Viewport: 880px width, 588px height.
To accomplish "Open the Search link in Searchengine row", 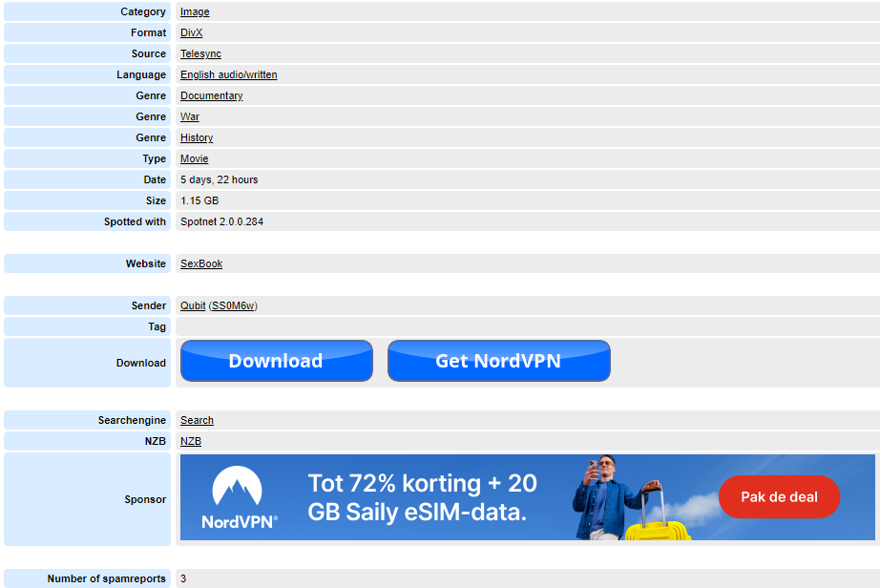I will pyautogui.click(x=197, y=420).
